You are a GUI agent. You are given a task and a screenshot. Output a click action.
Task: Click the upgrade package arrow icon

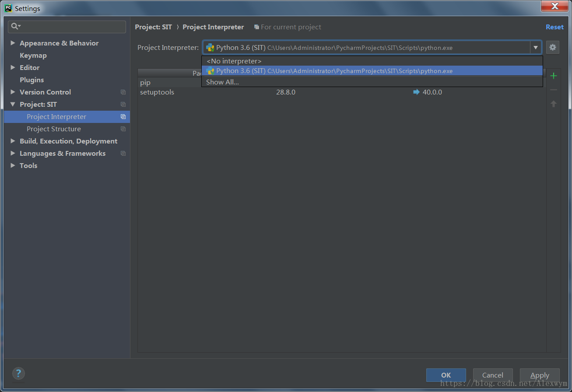coord(554,104)
